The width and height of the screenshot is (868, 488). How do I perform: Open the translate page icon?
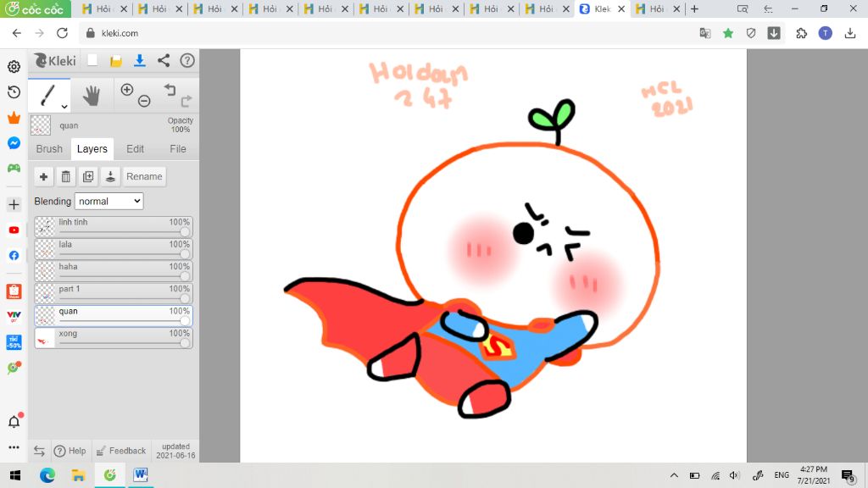point(704,33)
